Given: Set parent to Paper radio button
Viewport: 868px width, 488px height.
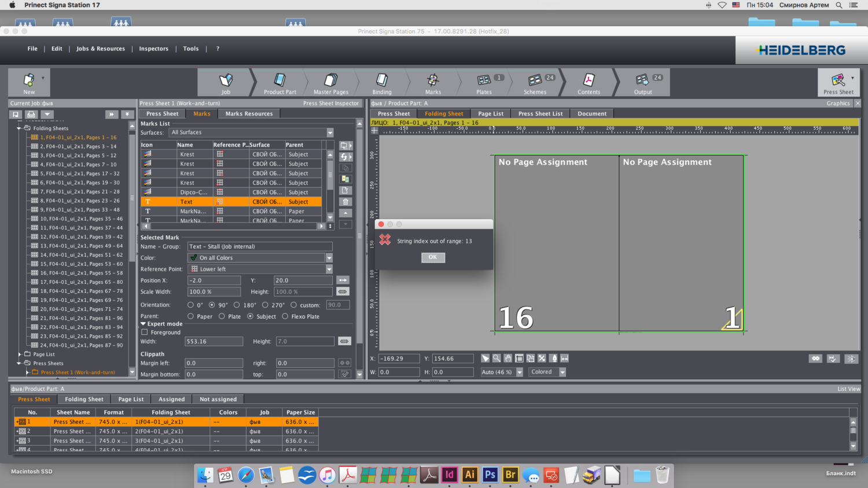Looking at the screenshot, I should click(x=190, y=317).
